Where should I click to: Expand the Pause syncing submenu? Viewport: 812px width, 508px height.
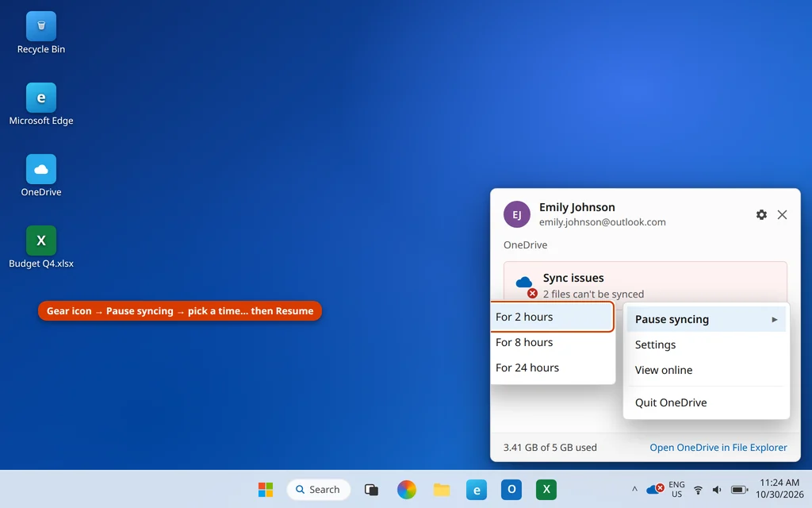[x=707, y=319]
